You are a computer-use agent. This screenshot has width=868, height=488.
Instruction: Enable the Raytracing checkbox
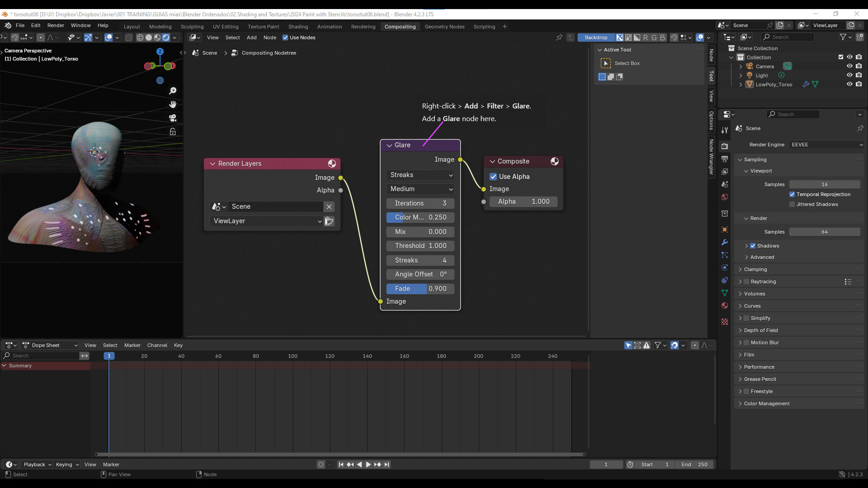(746, 282)
